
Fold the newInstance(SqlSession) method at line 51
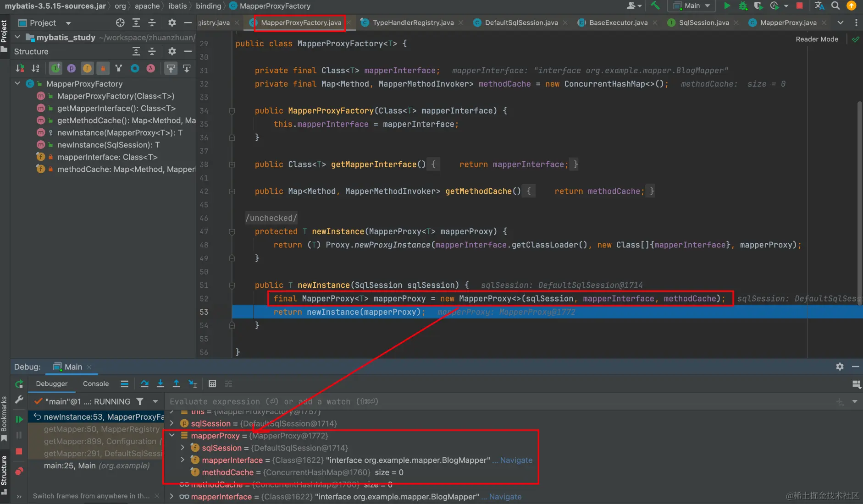click(232, 285)
